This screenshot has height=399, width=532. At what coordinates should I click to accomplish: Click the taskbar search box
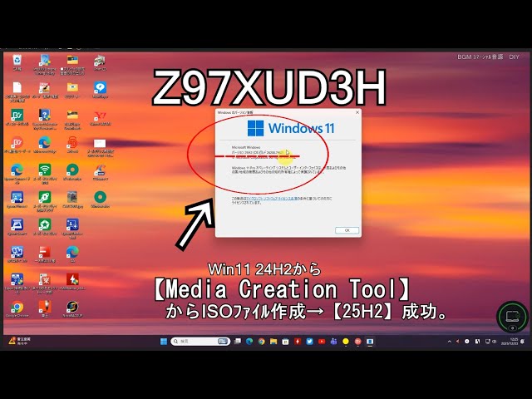(200, 342)
